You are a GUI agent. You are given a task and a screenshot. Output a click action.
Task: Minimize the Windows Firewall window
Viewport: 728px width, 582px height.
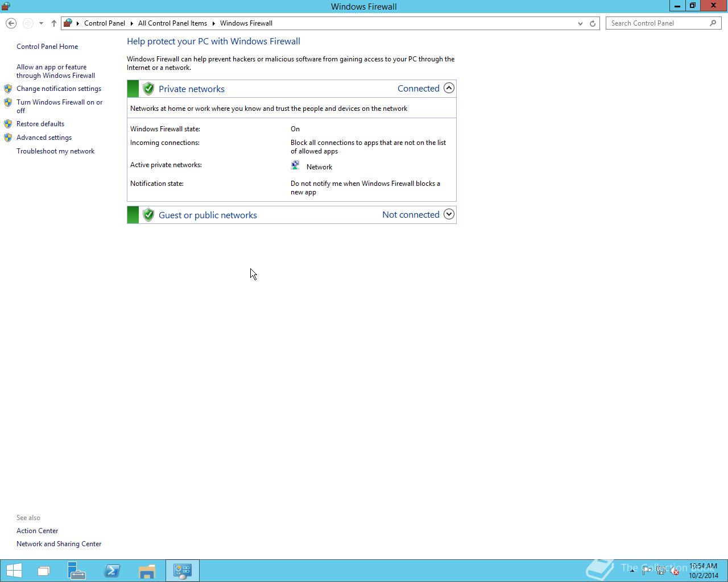click(x=677, y=6)
